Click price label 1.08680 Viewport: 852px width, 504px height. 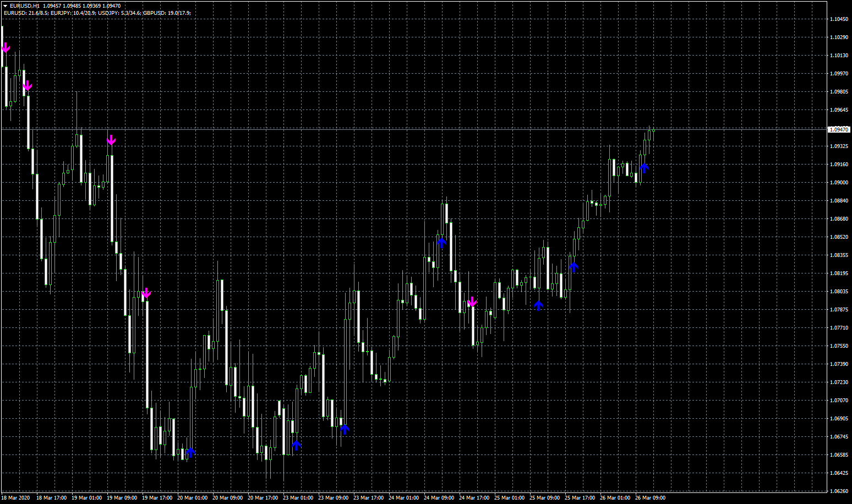(x=839, y=219)
